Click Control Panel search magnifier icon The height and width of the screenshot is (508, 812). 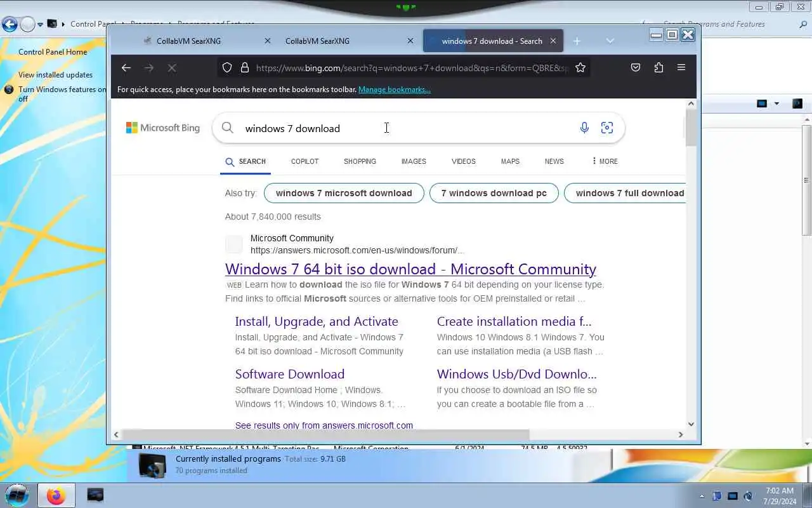pyautogui.click(x=803, y=24)
